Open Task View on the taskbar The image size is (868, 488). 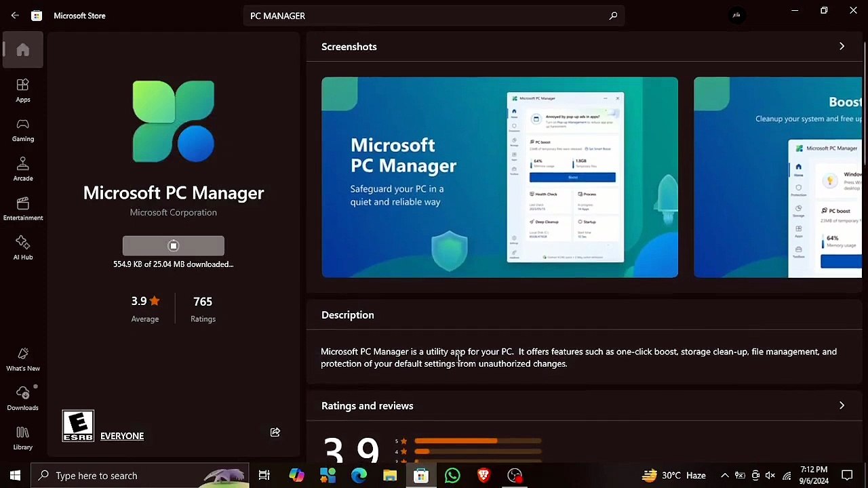click(264, 476)
